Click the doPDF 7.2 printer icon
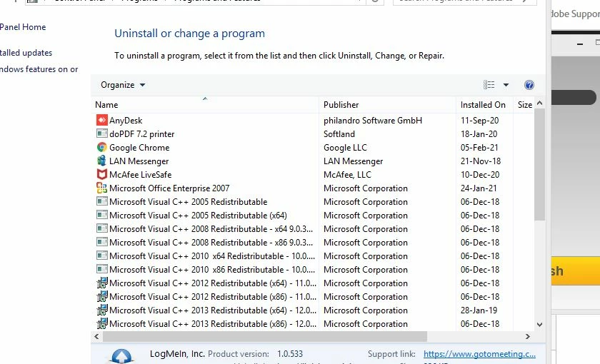The height and width of the screenshot is (364, 600). [101, 133]
